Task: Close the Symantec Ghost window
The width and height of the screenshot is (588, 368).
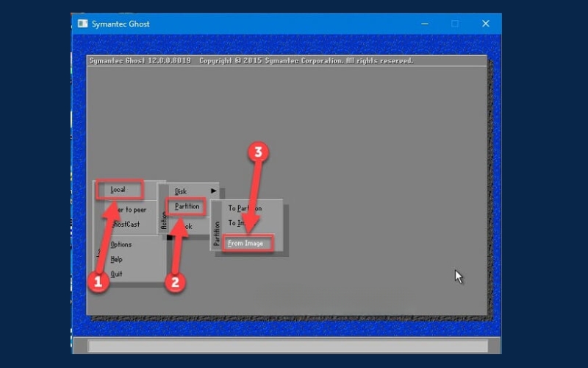Action: tap(486, 24)
